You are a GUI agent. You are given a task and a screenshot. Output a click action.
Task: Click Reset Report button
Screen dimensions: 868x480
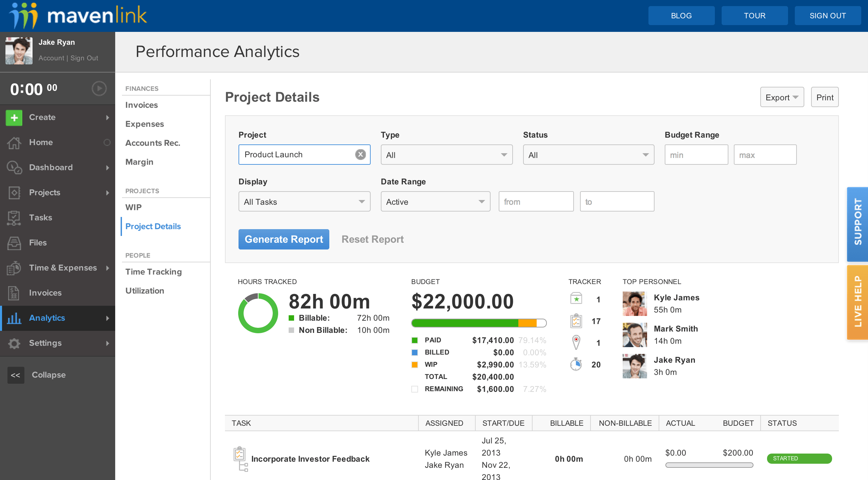tap(373, 239)
